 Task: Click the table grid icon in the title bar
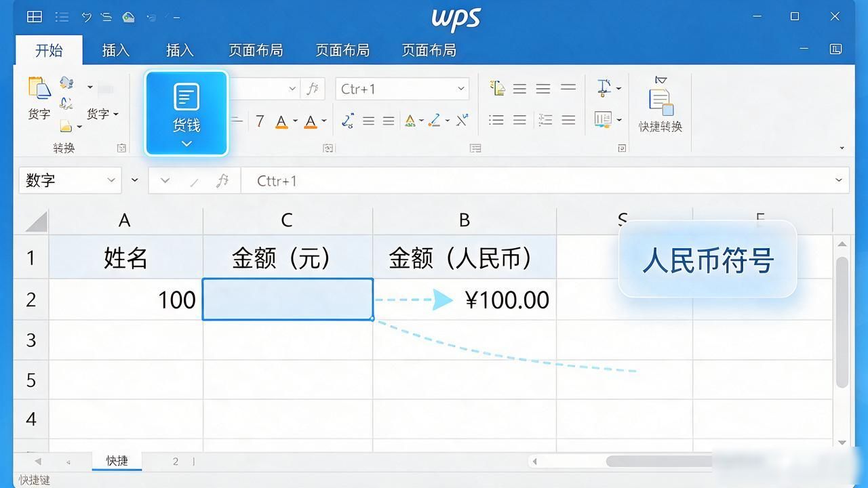pyautogui.click(x=34, y=17)
